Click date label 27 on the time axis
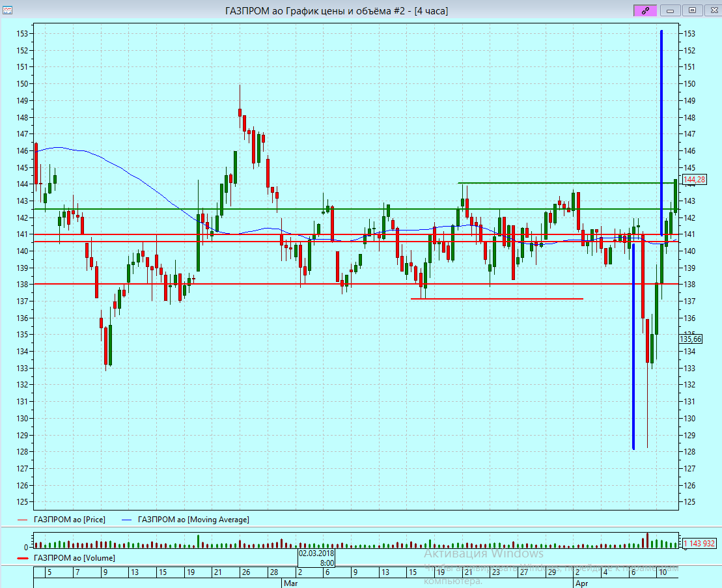Viewport: 722px width, 588px height. 524,572
